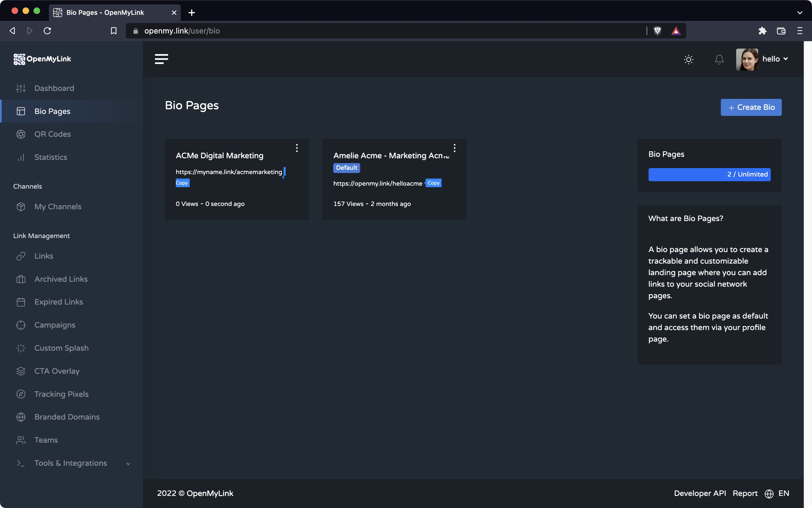The height and width of the screenshot is (508, 812).
Task: Open the notifications bell
Action: 719,60
